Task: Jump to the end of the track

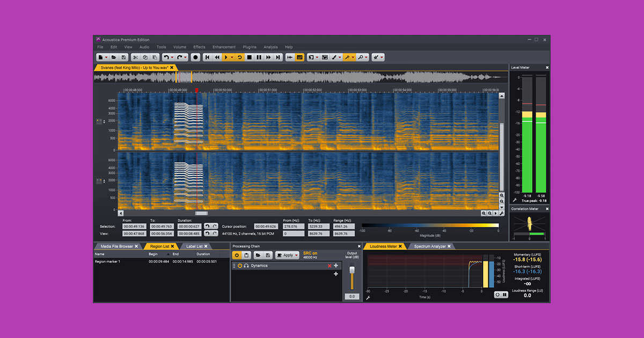Action: [x=278, y=57]
